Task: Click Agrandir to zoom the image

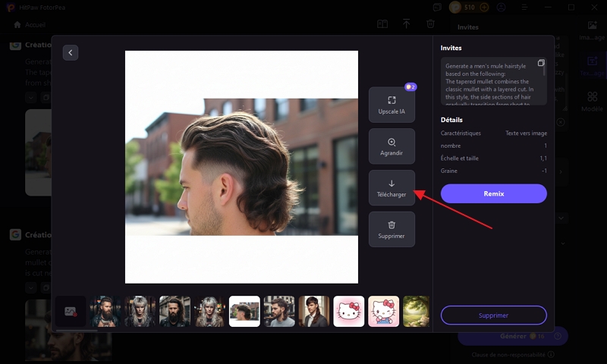Action: (x=392, y=146)
